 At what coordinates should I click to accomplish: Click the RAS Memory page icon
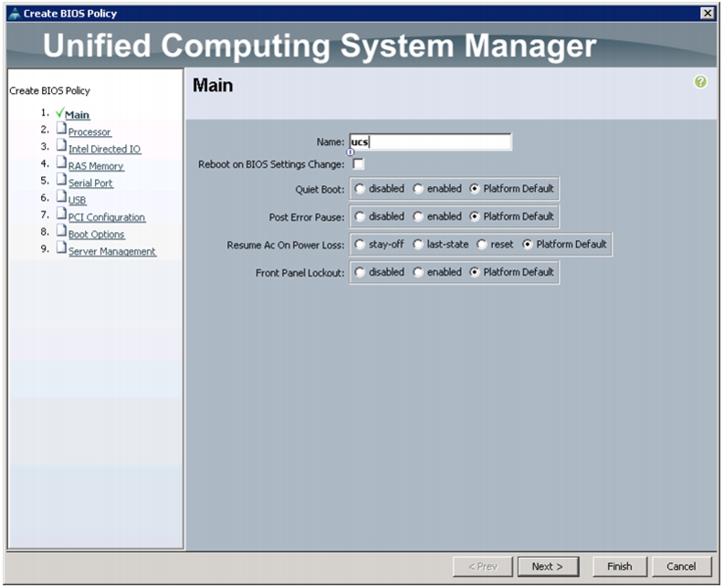click(61, 163)
